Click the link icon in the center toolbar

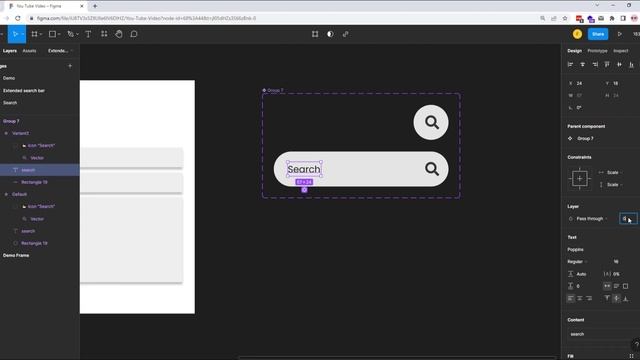point(346,34)
